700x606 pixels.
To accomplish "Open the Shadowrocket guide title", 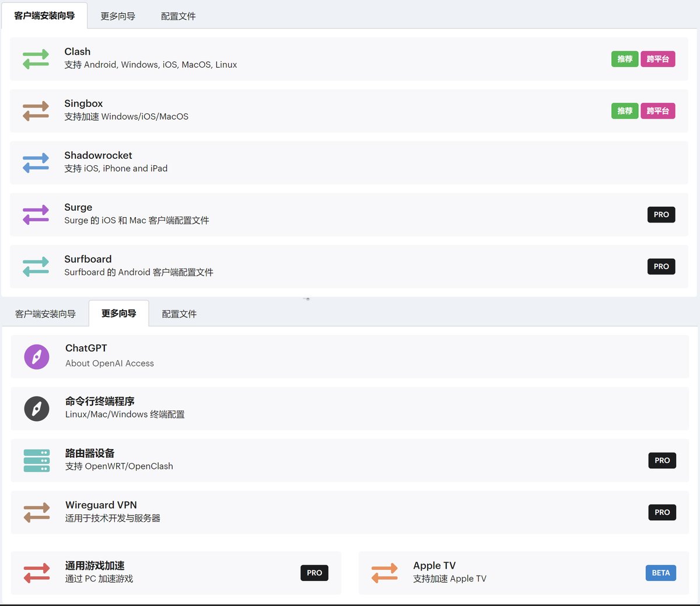I will (98, 155).
